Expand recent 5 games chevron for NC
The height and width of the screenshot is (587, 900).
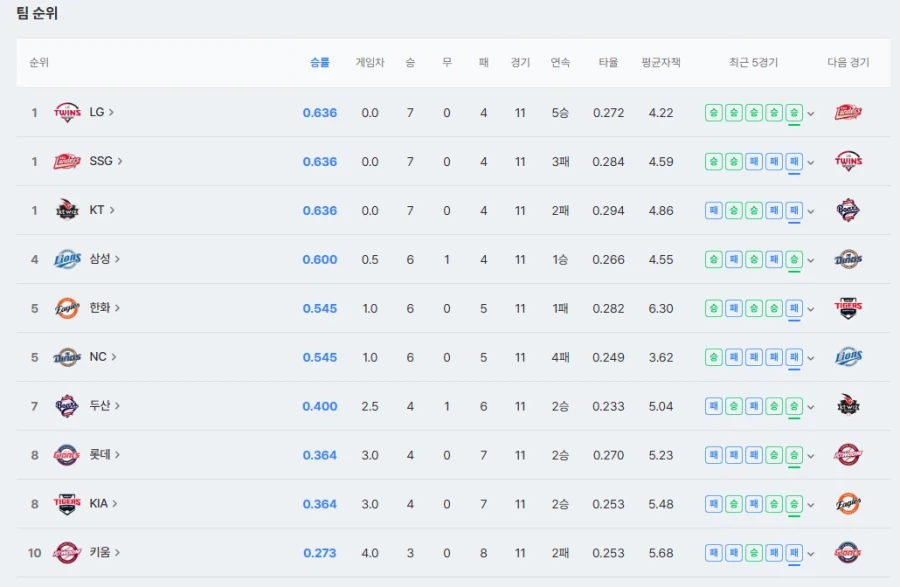(x=811, y=358)
